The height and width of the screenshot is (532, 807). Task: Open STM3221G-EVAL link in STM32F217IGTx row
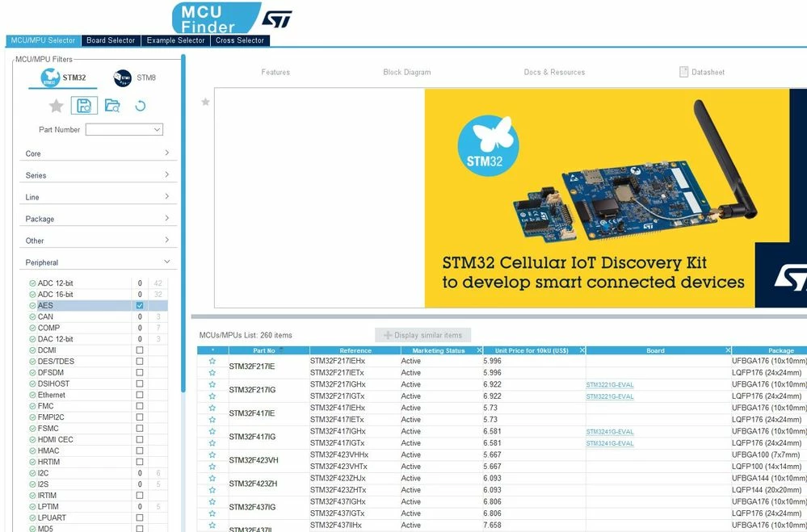[x=610, y=396]
